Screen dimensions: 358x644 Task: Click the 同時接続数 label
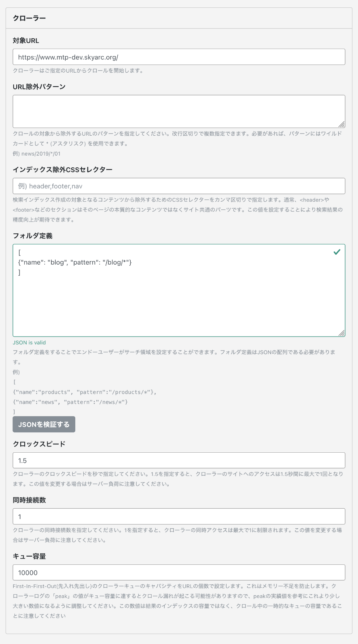point(29,500)
